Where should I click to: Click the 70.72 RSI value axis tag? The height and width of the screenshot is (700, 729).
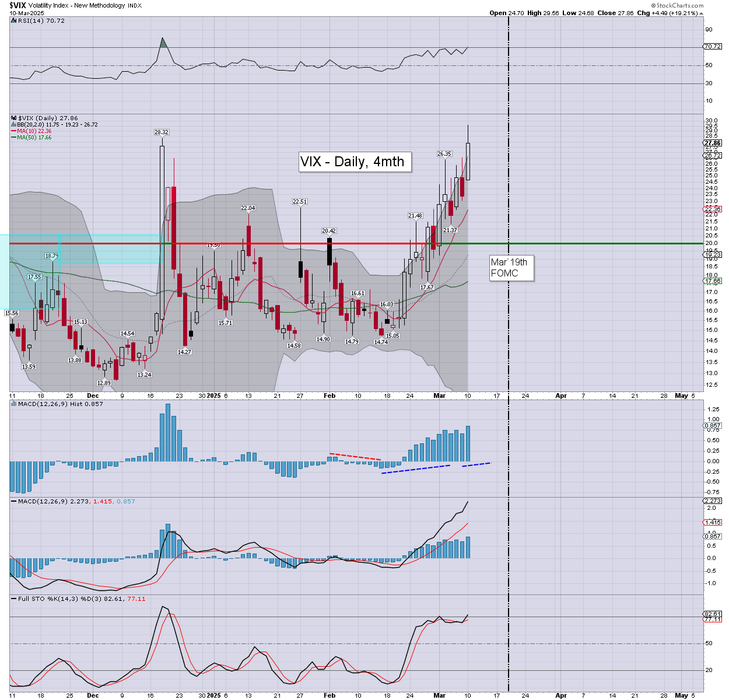point(713,47)
